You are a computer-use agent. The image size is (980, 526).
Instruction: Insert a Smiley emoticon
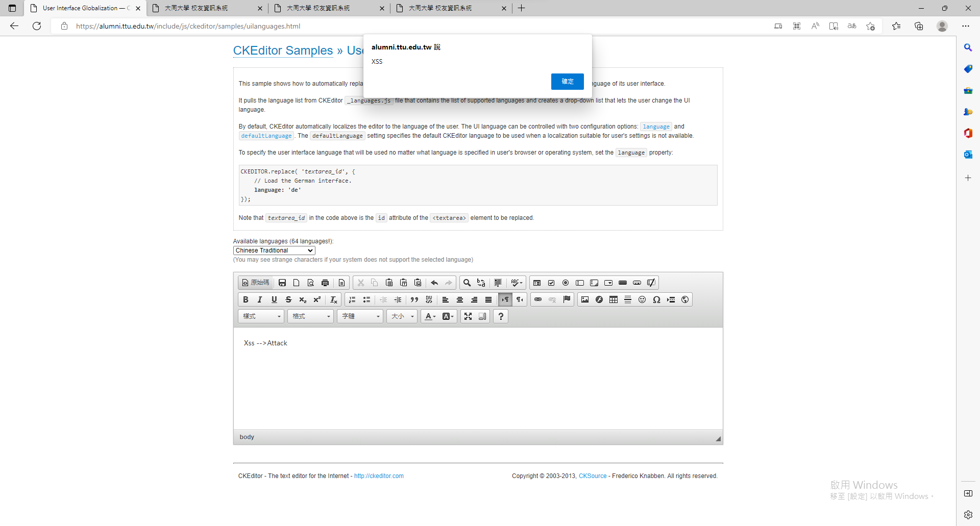point(642,299)
